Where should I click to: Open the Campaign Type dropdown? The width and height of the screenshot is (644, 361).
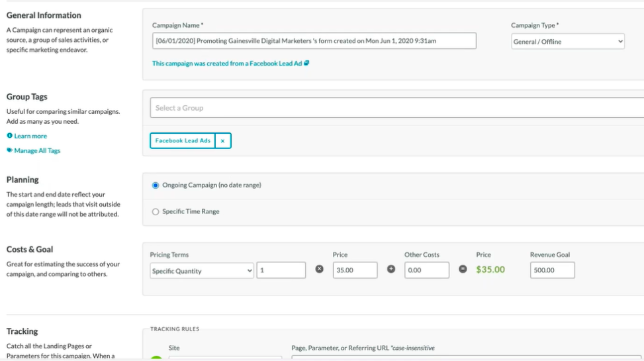coord(567,42)
